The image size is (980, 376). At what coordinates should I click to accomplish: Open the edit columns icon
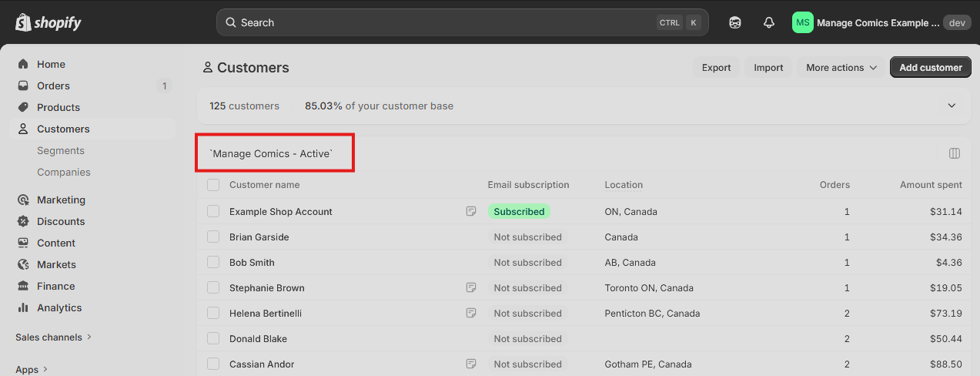point(955,153)
